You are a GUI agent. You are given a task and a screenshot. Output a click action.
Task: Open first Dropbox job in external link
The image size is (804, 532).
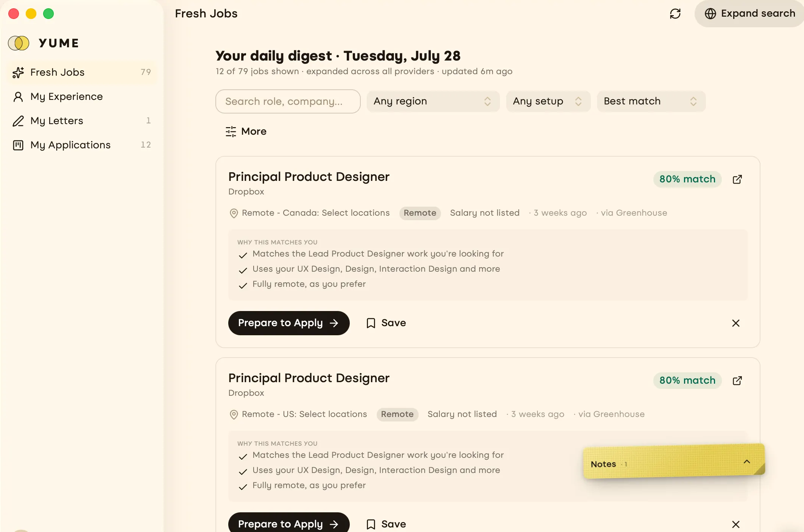(737, 179)
